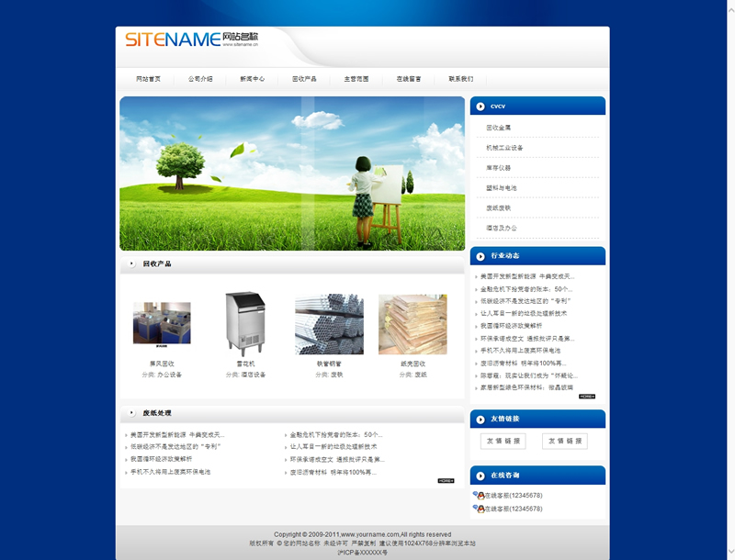Click the arrow icon beside 友情链接 heading
The width and height of the screenshot is (735, 560).
(481, 419)
